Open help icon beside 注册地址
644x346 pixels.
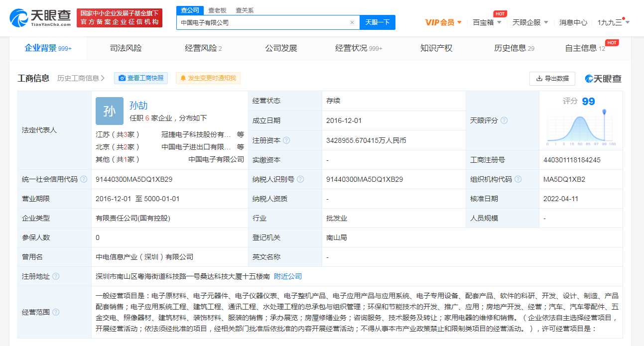click(56, 276)
